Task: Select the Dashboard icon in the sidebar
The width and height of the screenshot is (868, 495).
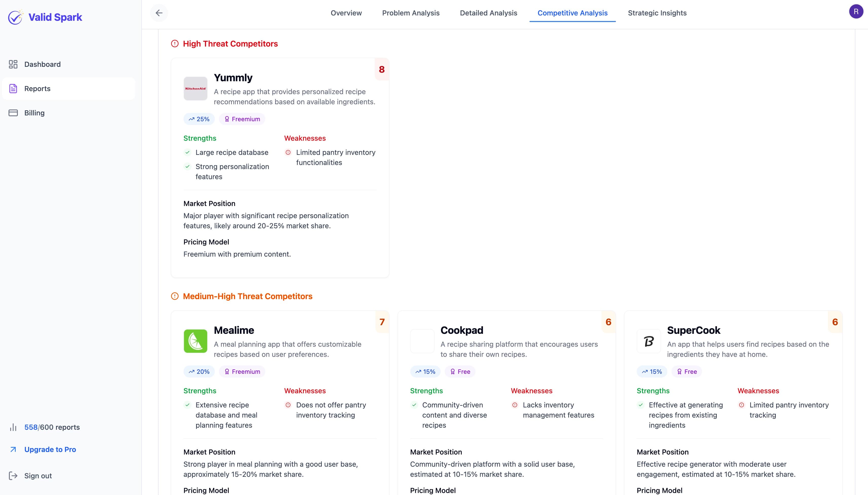Action: click(x=13, y=64)
